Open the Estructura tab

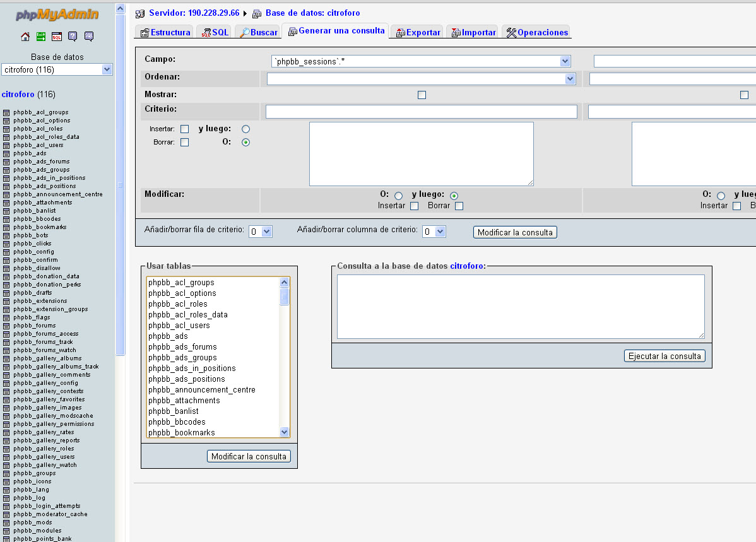click(x=165, y=32)
